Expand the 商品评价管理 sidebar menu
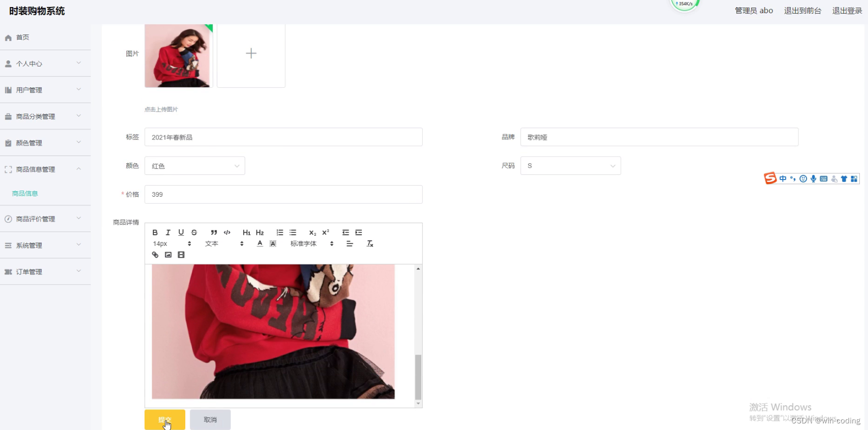 click(45, 219)
